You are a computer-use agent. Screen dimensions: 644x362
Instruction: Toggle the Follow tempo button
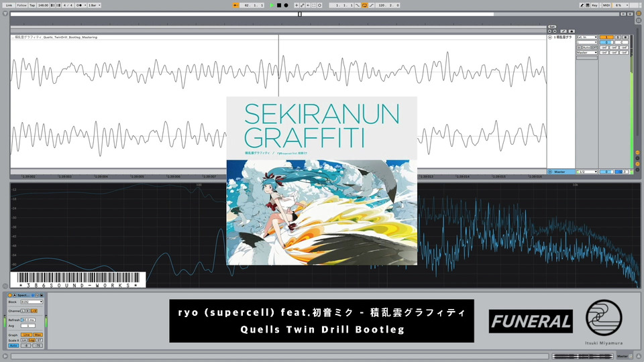[x=21, y=5]
